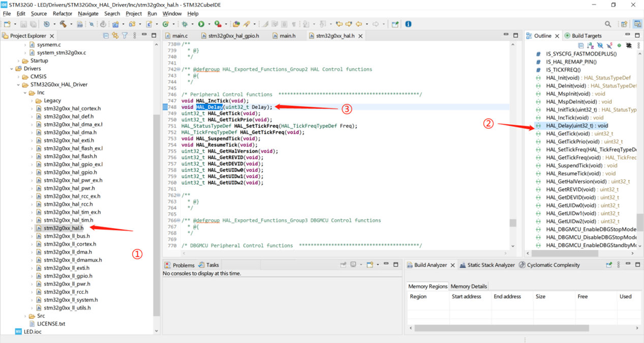Viewport: 644px width, 343px height.
Task: Collapse all in Project Explorer
Action: [106, 36]
